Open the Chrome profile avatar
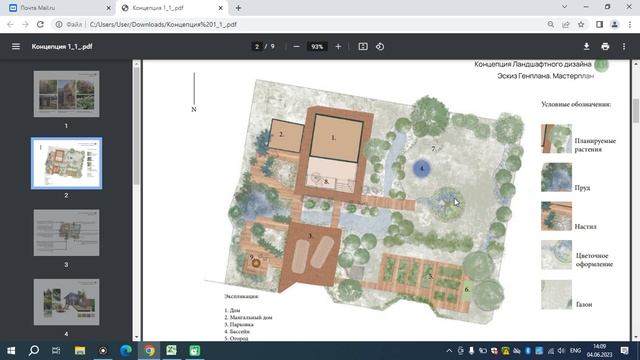Image resolution: width=640 pixels, height=360 pixels. (615, 24)
